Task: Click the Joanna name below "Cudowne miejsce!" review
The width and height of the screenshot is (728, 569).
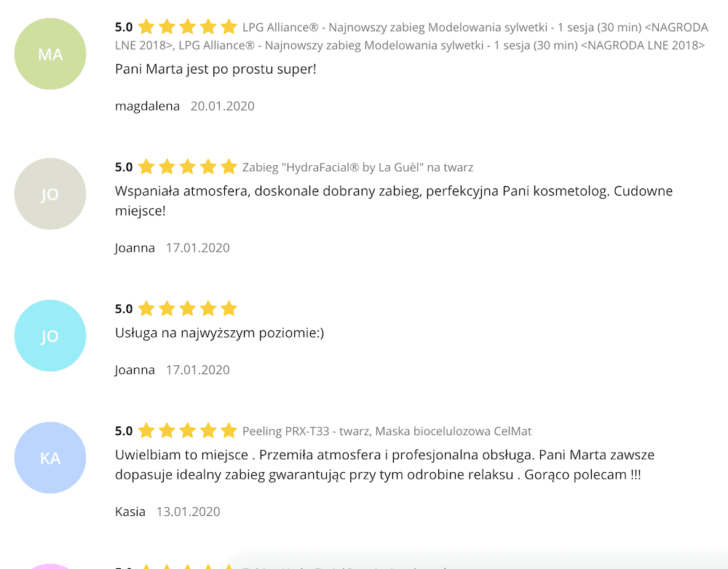Action: [x=135, y=248]
